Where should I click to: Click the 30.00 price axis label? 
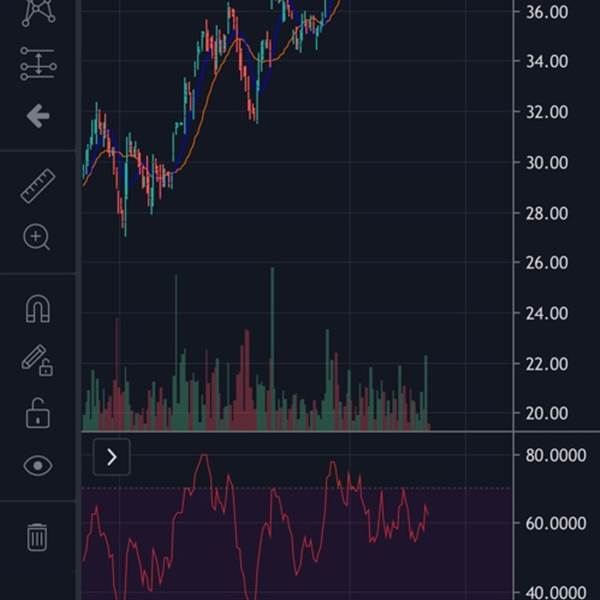[547, 163]
